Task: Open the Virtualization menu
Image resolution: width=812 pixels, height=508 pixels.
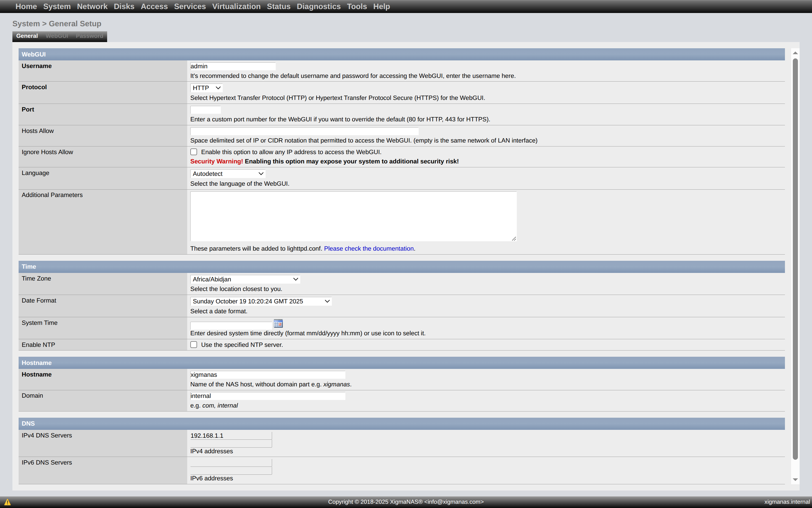Action: pyautogui.click(x=236, y=6)
